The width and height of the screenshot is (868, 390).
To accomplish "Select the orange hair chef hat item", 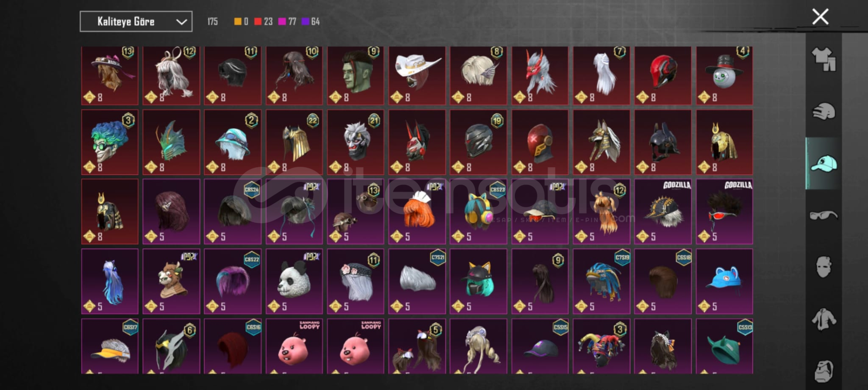I will pyautogui.click(x=417, y=211).
